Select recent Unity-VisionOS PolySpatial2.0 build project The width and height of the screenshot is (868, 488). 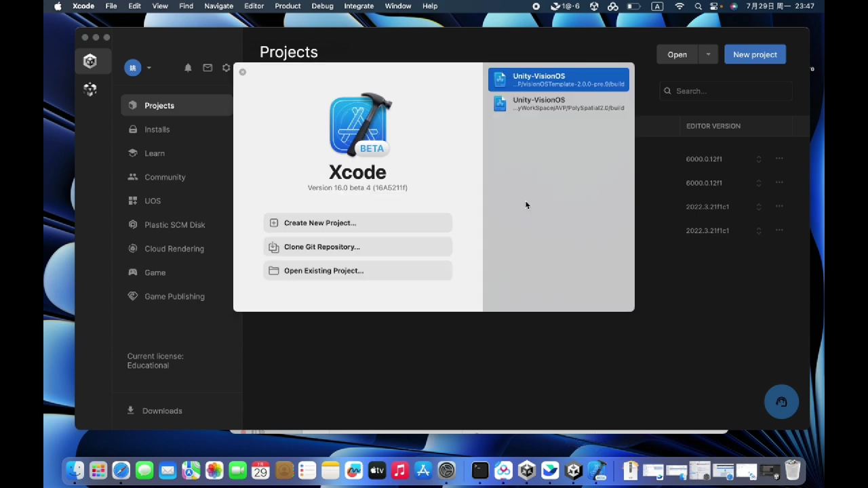click(558, 104)
